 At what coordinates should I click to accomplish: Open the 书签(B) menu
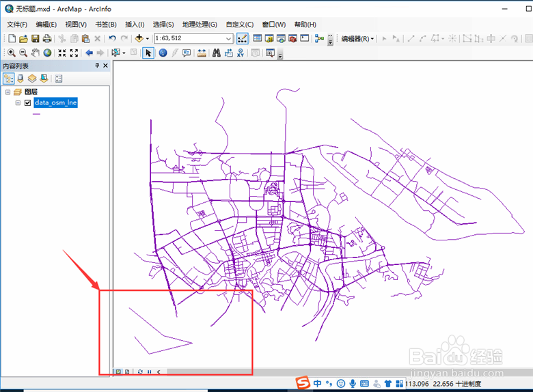click(106, 25)
